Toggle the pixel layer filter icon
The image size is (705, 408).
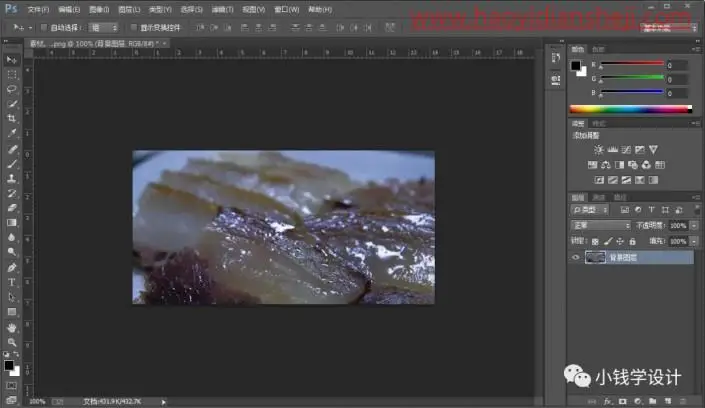(625, 210)
